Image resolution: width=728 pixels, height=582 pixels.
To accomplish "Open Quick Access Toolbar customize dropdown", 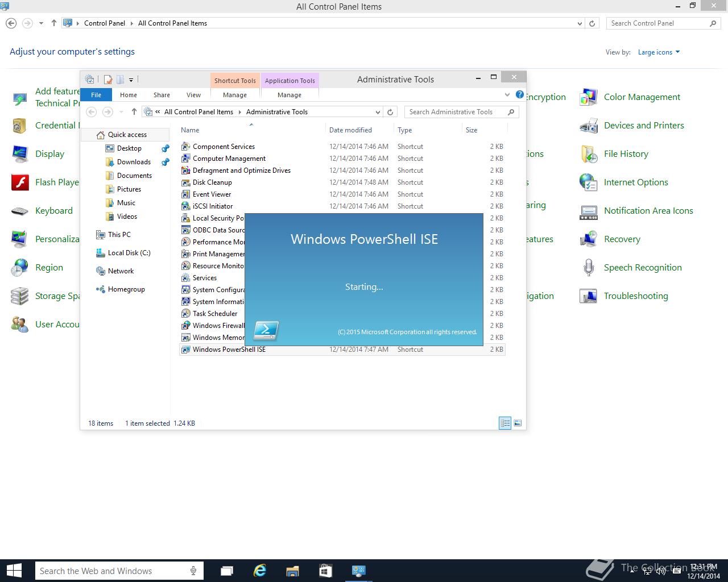I will click(131, 80).
